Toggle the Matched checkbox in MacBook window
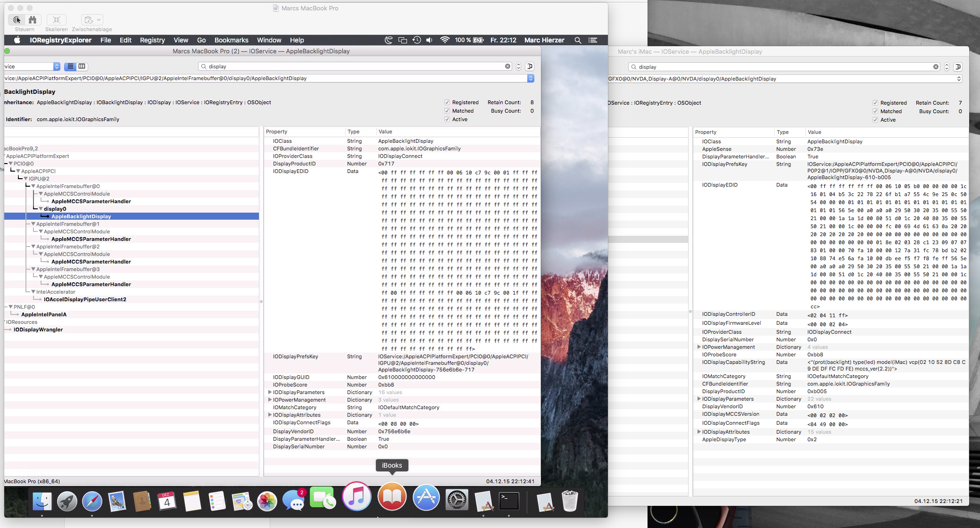This screenshot has height=528, width=980. (447, 111)
